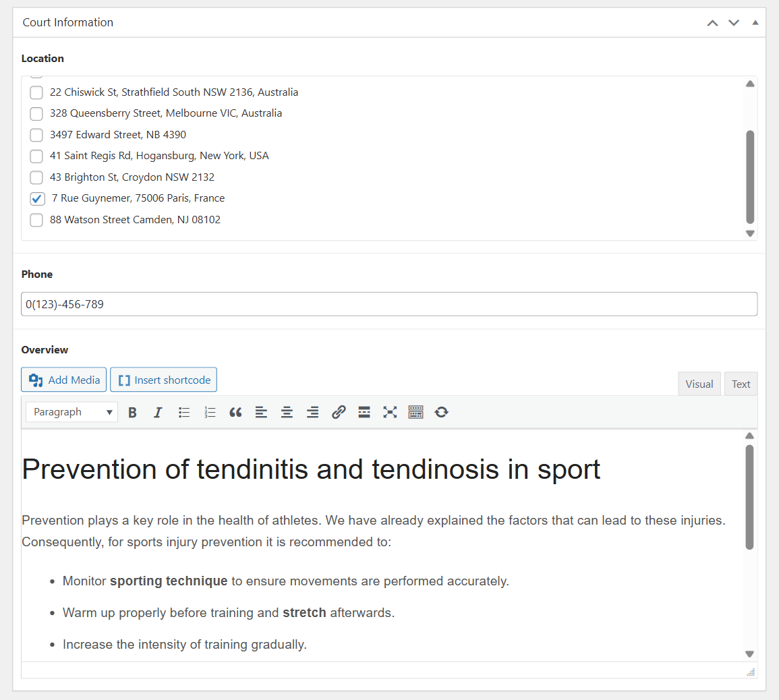Uncheck the 7 Rue Guynemer Paris location
Screen dimensions: 779x700
point(37,199)
